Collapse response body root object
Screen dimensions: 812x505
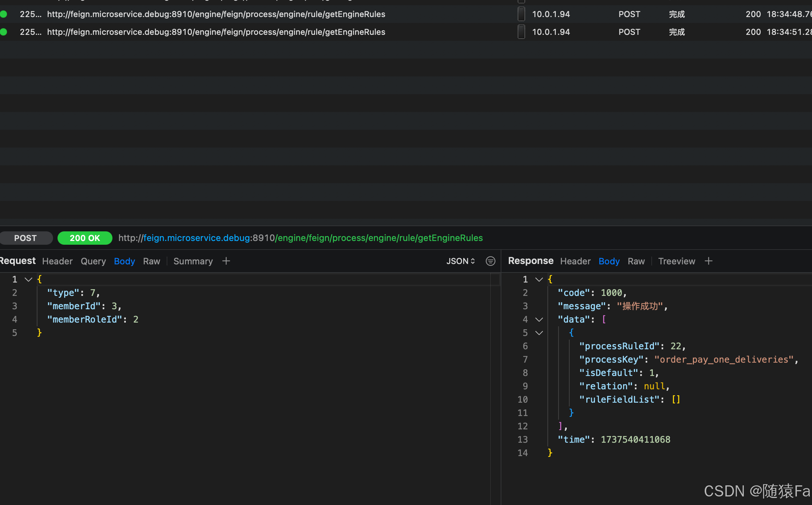pos(539,279)
